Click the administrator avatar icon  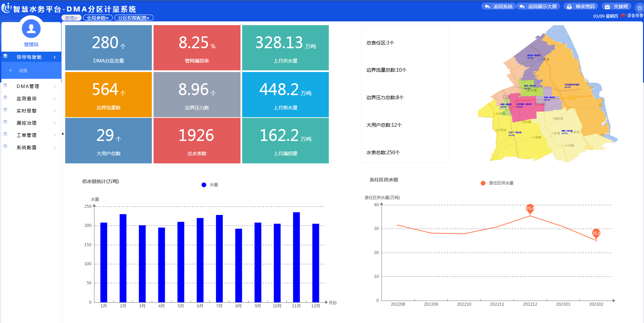[31, 29]
